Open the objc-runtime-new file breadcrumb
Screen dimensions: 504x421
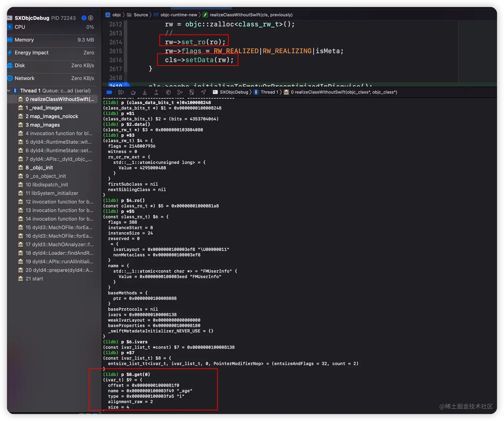point(175,15)
